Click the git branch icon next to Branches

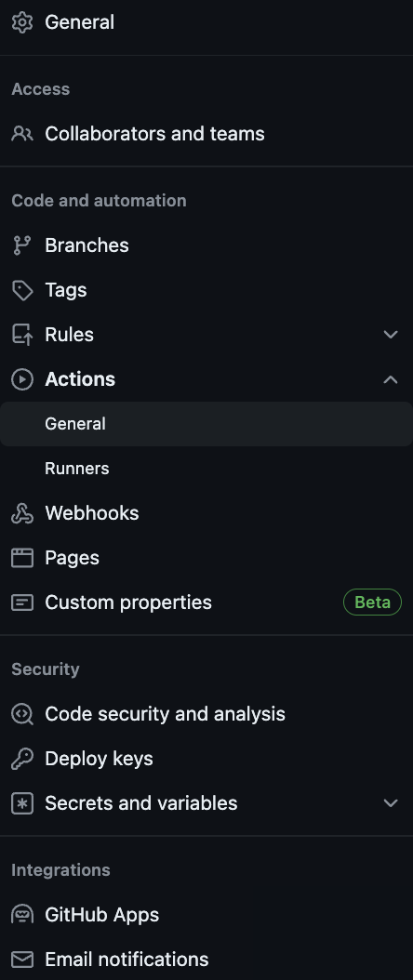pos(22,245)
